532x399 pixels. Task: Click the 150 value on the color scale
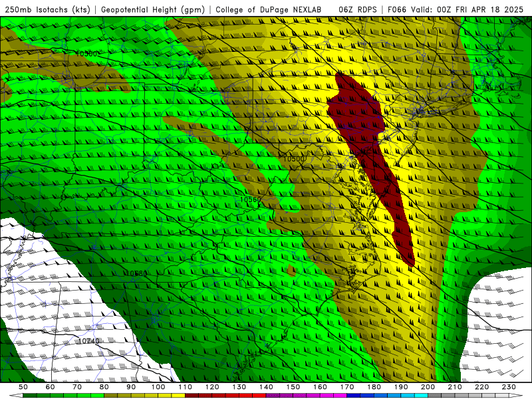click(x=293, y=387)
